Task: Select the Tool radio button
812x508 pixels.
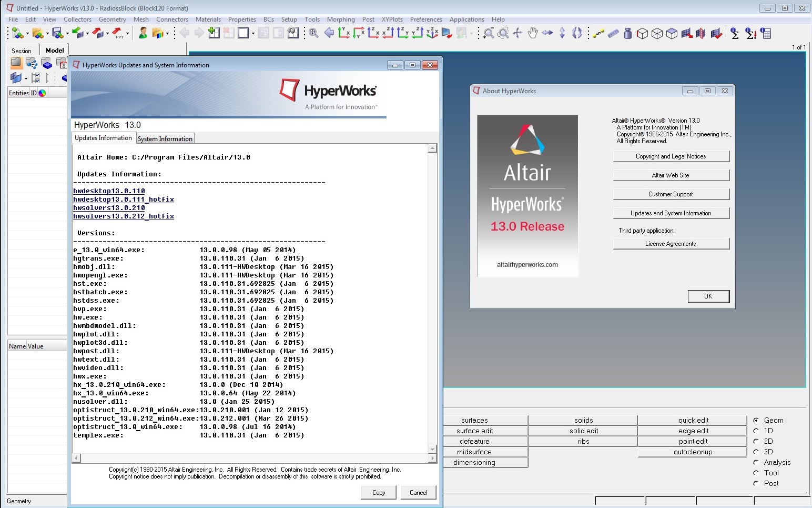Action: click(756, 473)
